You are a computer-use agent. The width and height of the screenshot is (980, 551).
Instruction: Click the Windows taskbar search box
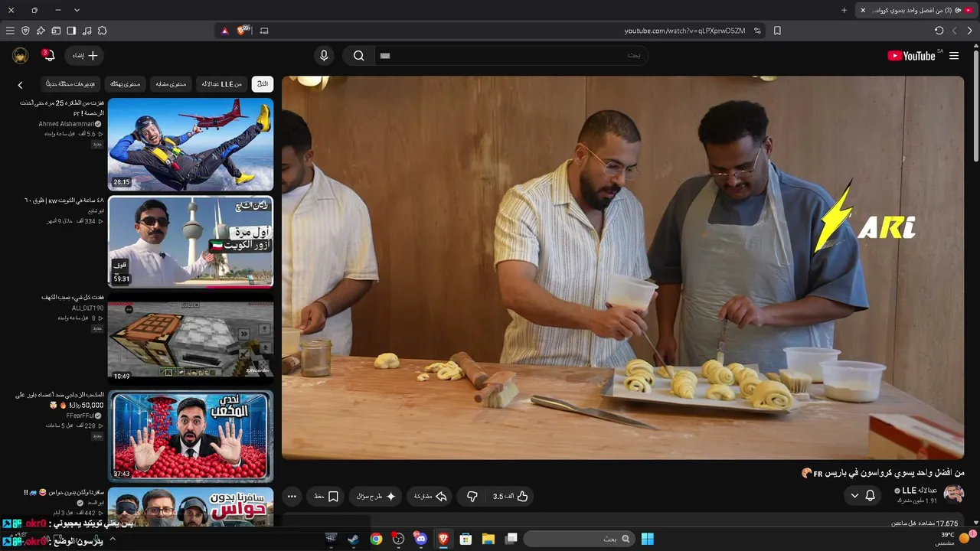579,539
